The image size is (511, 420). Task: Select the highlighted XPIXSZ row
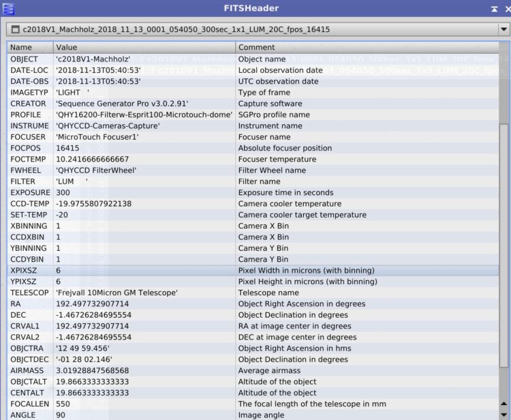click(253, 270)
